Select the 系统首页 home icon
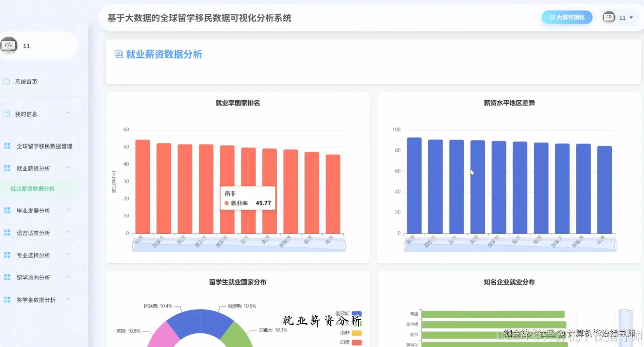The width and height of the screenshot is (644, 347). pyautogui.click(x=6, y=81)
